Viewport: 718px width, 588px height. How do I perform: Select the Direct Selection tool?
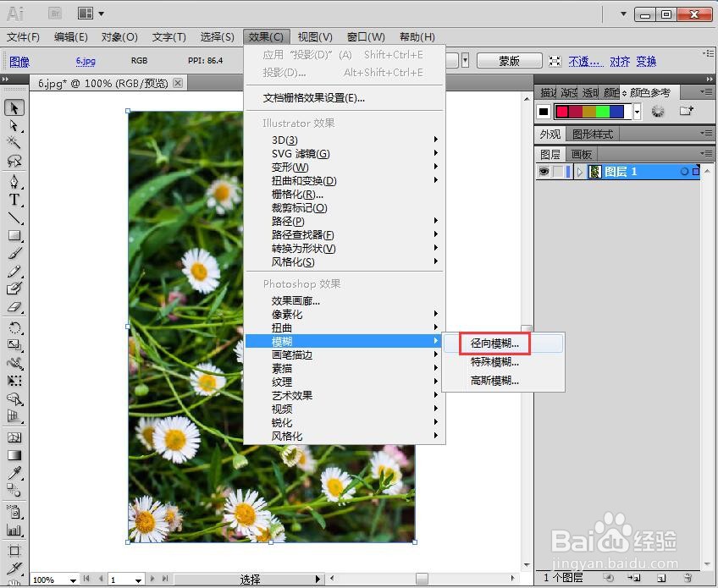coord(14,125)
